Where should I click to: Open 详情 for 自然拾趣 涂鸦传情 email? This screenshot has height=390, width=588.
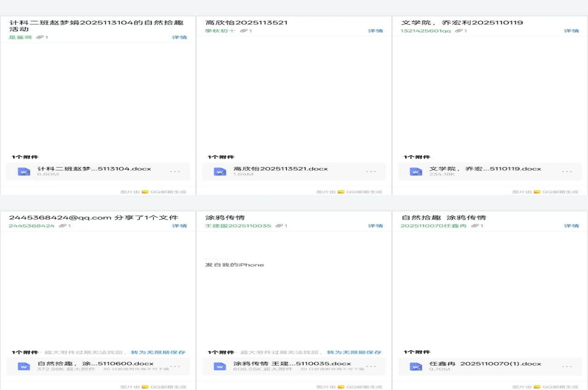tap(571, 226)
